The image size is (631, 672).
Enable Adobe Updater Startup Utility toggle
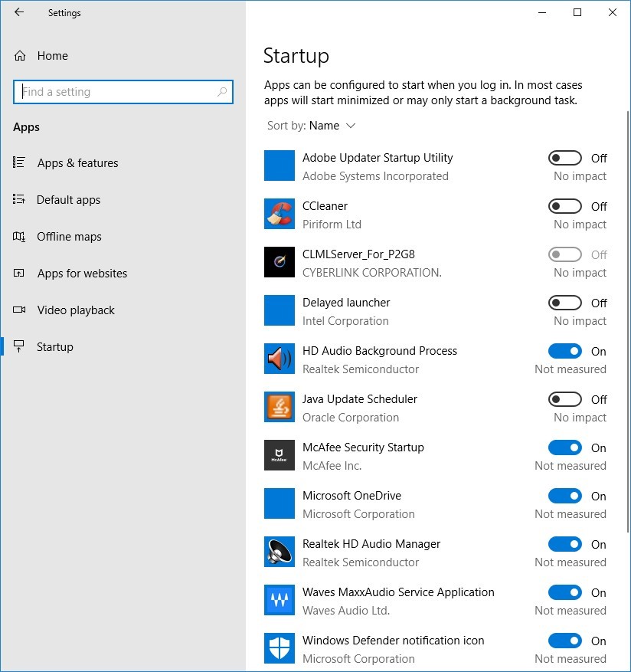click(565, 158)
